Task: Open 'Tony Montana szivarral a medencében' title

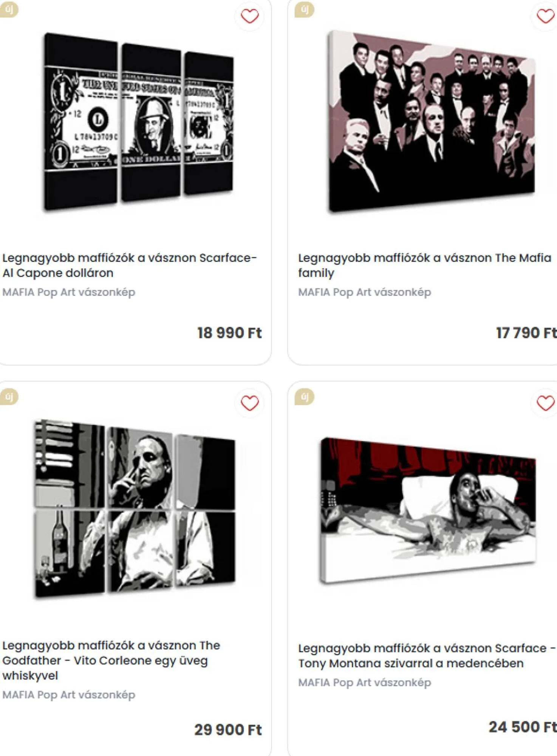Action: 427,656
